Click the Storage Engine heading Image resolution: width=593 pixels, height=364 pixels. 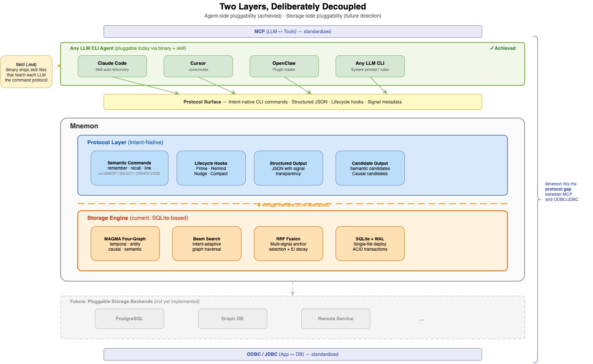(x=138, y=218)
